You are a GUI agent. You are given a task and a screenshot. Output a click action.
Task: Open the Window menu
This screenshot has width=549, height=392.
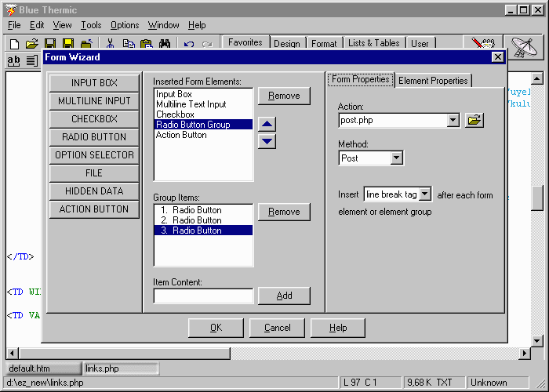pyautogui.click(x=163, y=25)
